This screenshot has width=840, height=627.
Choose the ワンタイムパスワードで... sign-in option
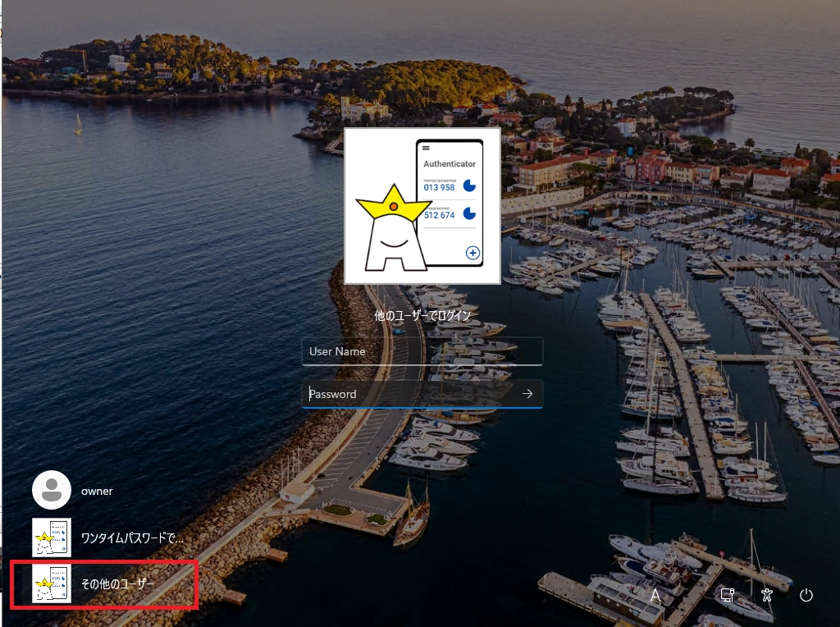[107, 538]
